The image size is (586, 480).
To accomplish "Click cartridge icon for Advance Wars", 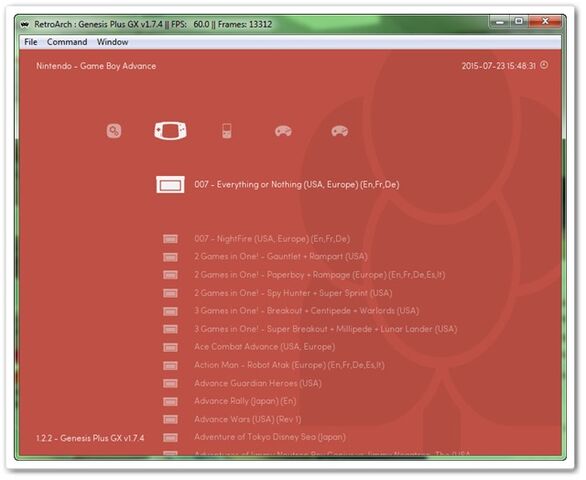I will tap(170, 419).
